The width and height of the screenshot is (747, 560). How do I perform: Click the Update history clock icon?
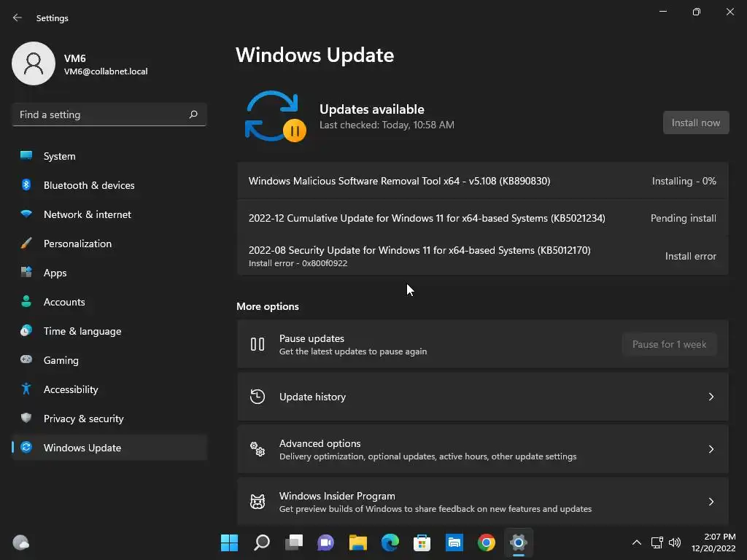pyautogui.click(x=258, y=396)
